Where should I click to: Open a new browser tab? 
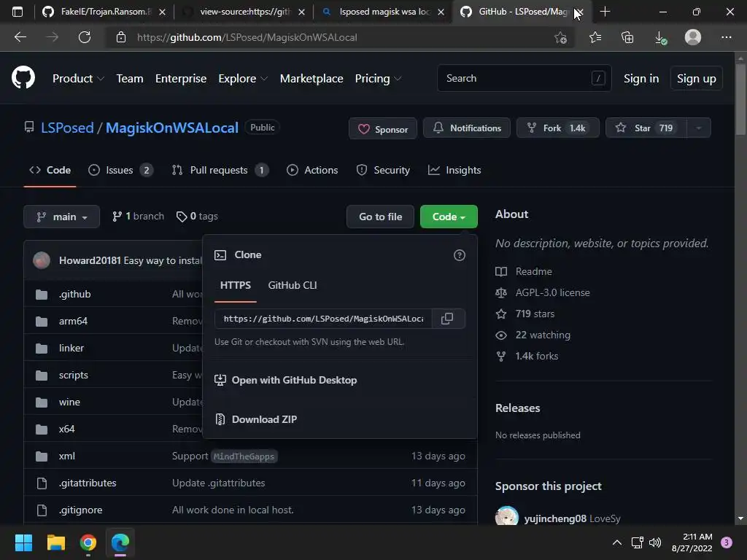[605, 12]
